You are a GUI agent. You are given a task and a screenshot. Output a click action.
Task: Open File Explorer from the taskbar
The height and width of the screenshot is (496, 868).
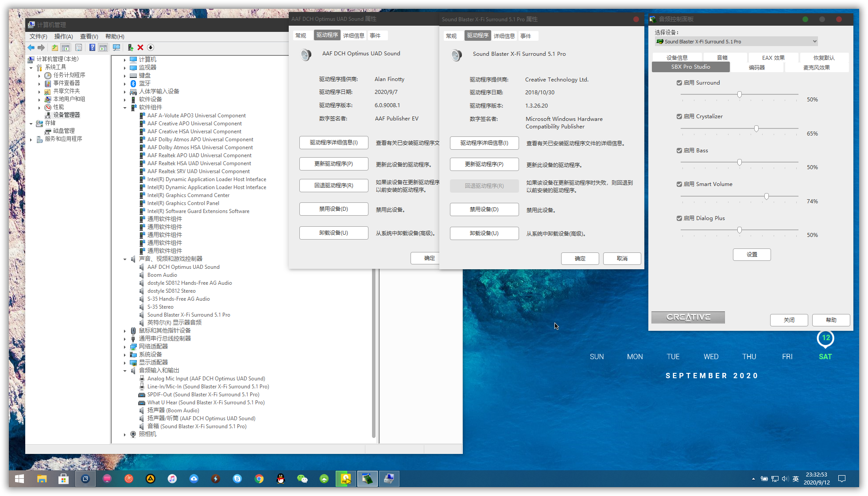point(42,479)
